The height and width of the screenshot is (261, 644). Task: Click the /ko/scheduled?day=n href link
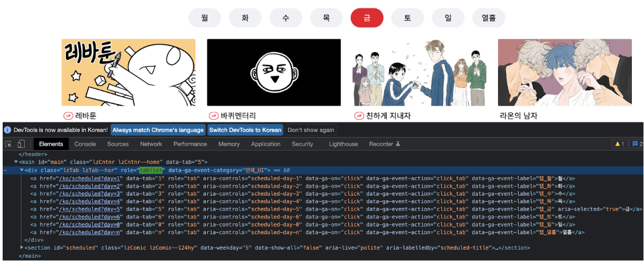(90, 232)
